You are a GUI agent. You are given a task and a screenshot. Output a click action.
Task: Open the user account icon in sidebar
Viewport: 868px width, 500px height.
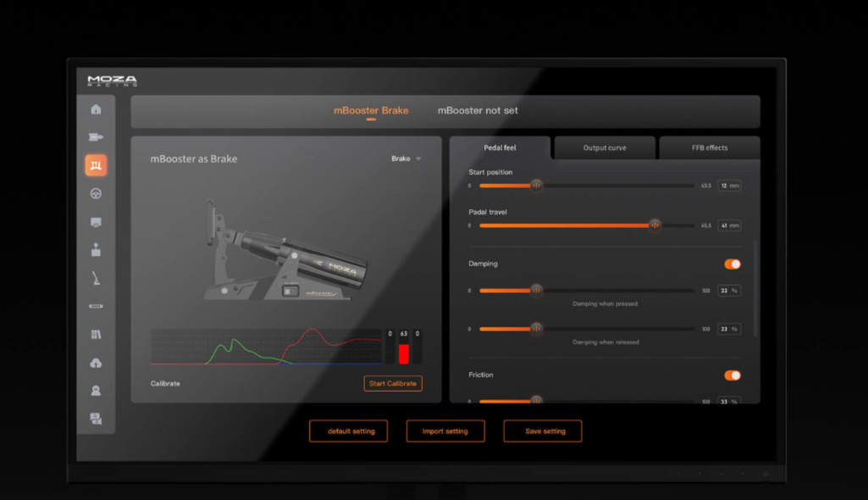[96, 391]
